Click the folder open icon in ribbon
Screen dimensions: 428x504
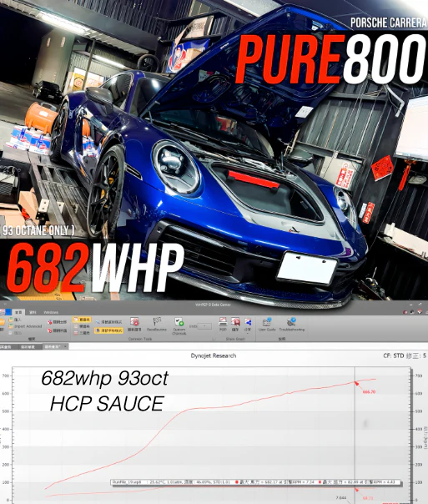pos(2,324)
